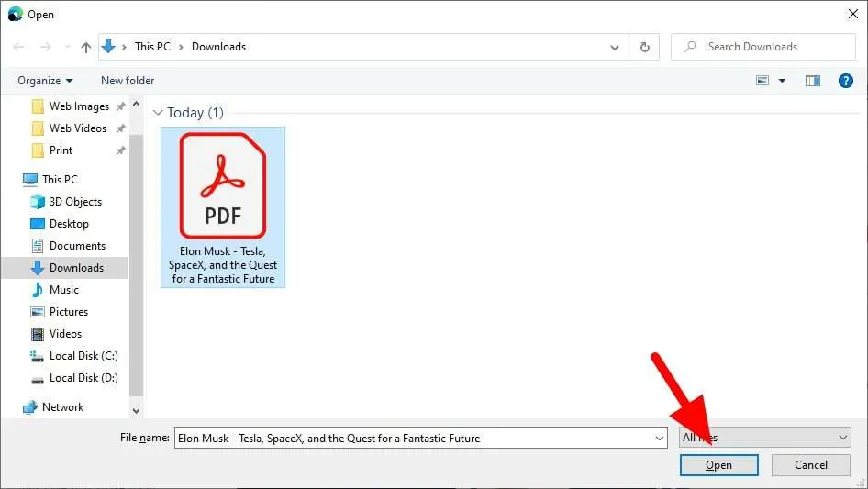Click the Open button
The height and width of the screenshot is (489, 868).
click(718, 465)
